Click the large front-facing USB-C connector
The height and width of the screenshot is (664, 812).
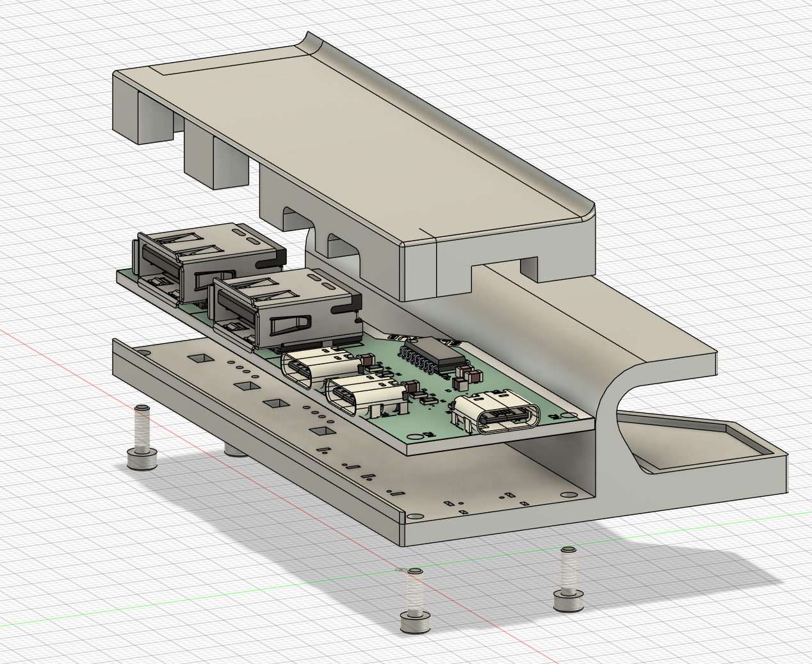click(x=499, y=415)
